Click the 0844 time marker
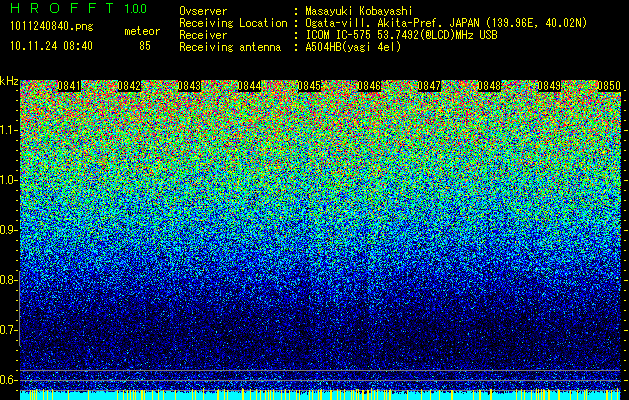The height and width of the screenshot is (400, 629). tap(249, 86)
